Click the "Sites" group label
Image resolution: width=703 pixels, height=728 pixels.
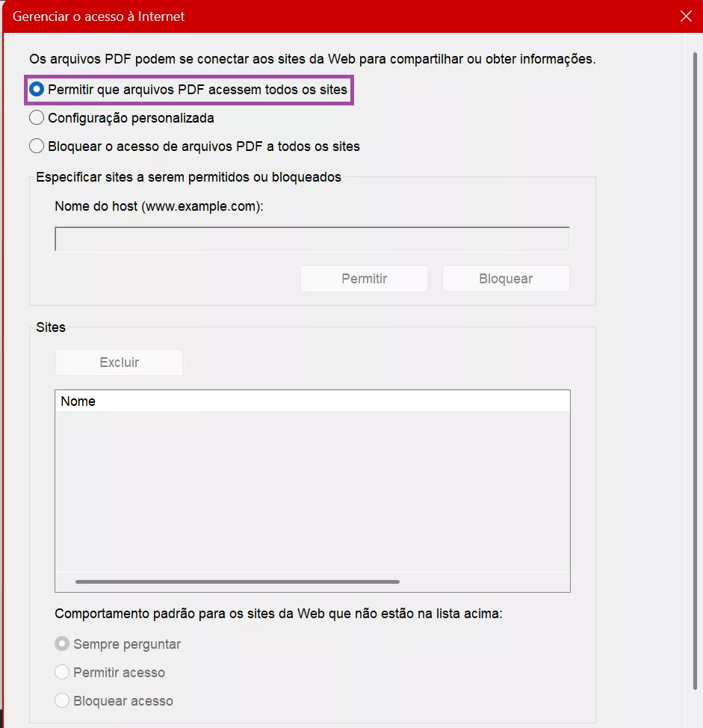point(50,327)
